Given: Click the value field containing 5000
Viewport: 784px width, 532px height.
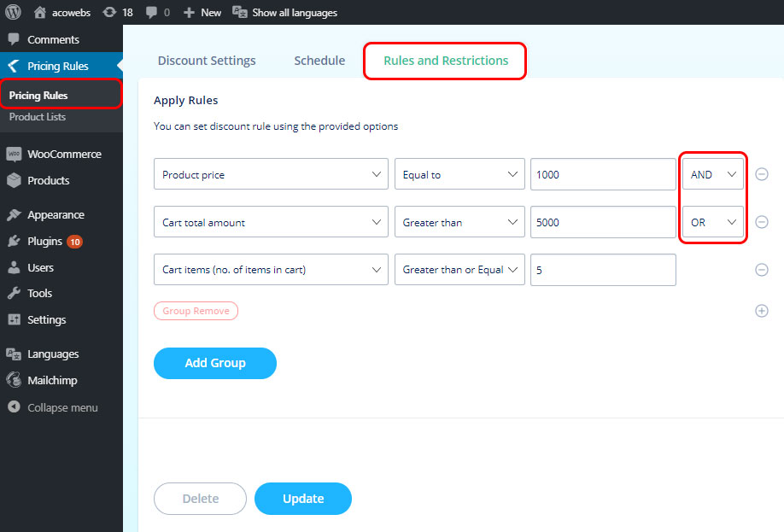Looking at the screenshot, I should (603, 222).
